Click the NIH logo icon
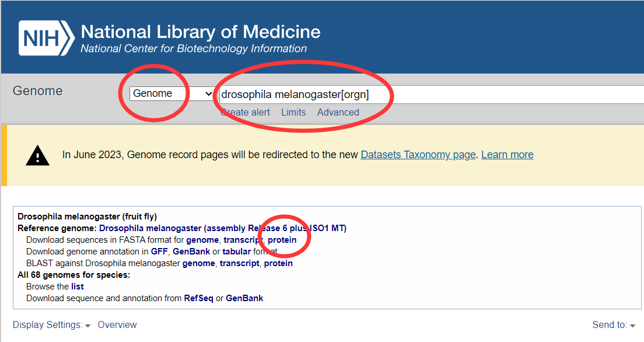 pyautogui.click(x=47, y=39)
